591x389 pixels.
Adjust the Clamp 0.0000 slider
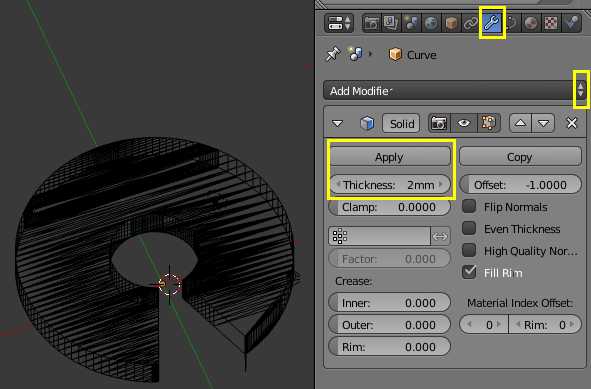point(390,207)
